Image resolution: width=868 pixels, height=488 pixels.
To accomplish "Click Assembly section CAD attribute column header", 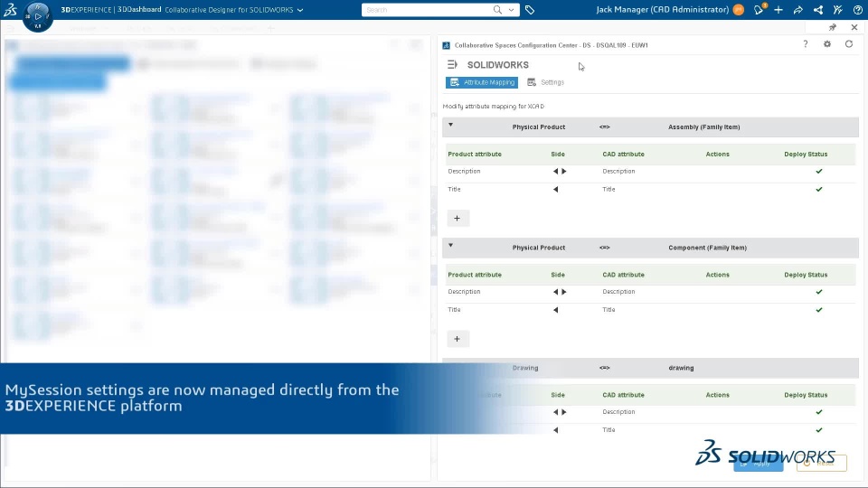I will [x=623, y=155].
